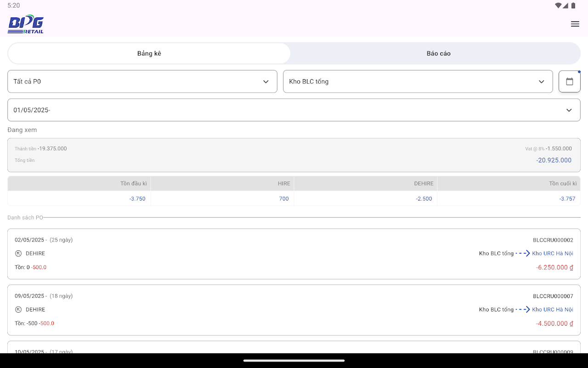Switch to the Bảng kê tab
Screen dimensions: 588x368
point(149,53)
